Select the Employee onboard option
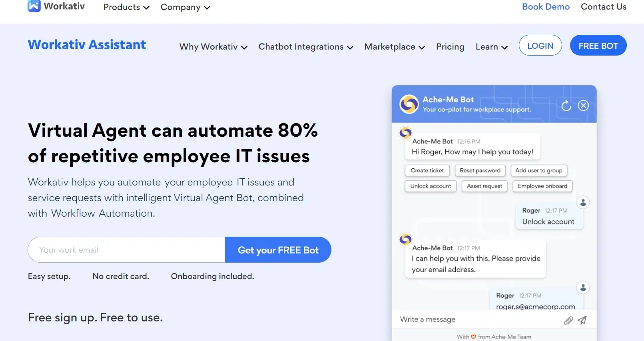The width and height of the screenshot is (644, 341). point(542,186)
